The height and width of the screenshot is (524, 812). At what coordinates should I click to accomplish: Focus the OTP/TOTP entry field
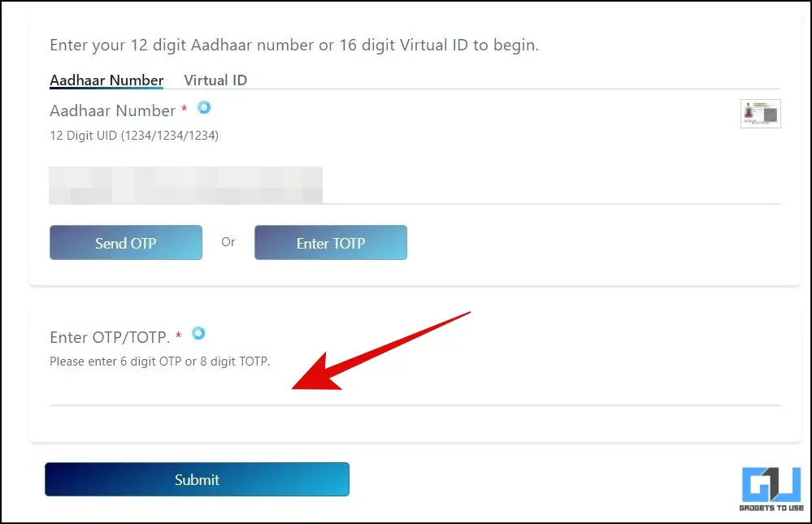tap(415, 391)
